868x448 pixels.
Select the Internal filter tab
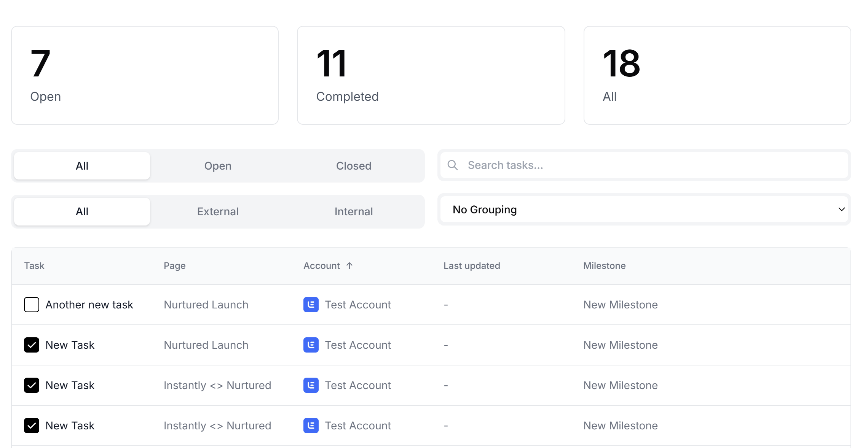(x=353, y=211)
